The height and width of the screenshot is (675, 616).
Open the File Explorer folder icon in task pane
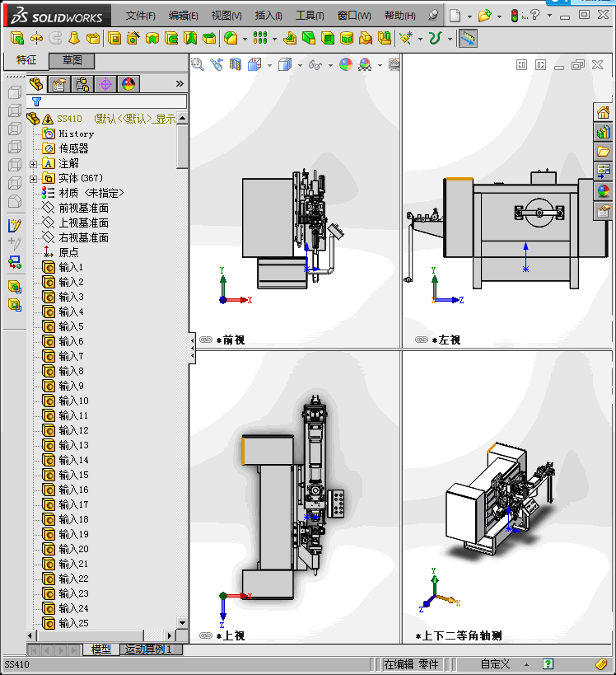[x=603, y=152]
